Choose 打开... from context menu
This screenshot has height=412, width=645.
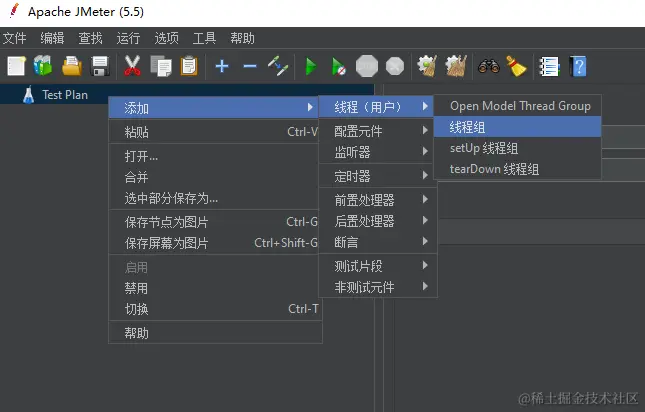coord(214,156)
